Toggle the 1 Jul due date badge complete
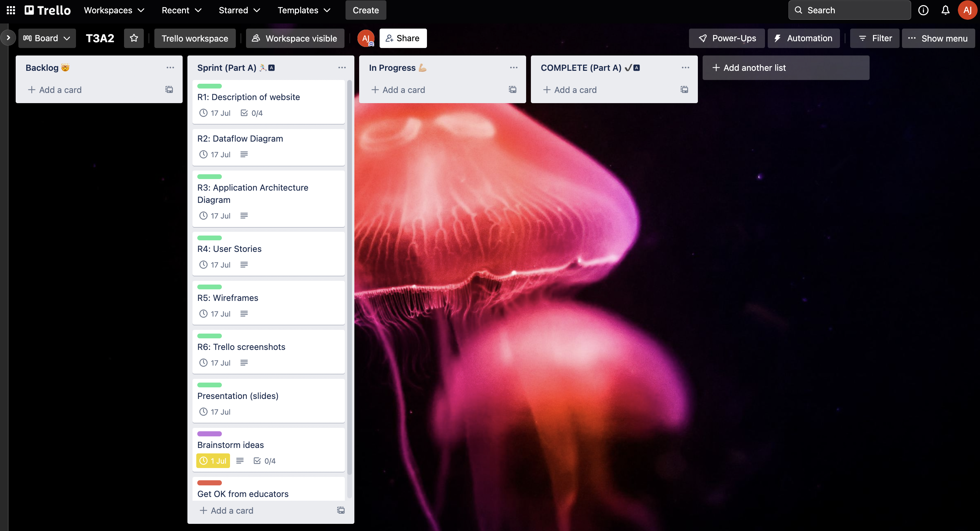Image resolution: width=980 pixels, height=531 pixels. point(213,461)
